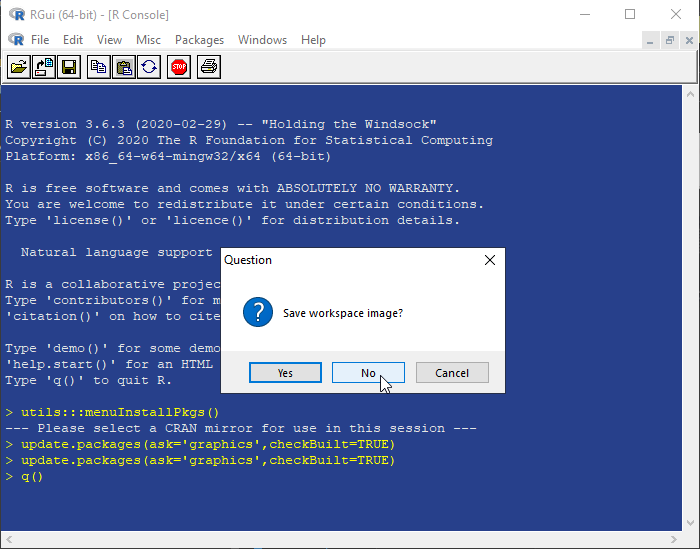700x549 pixels.
Task: Click the Open script toolbar icon
Action: (x=19, y=67)
